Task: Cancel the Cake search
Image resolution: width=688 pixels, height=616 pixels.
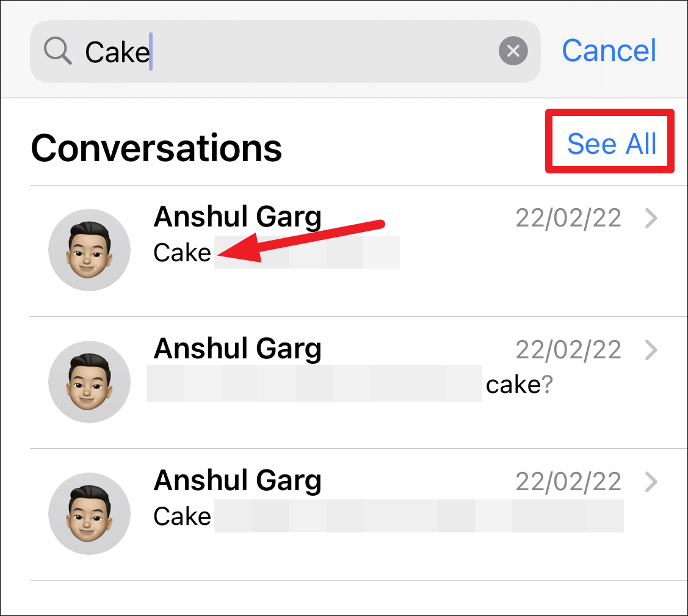Action: tap(609, 51)
